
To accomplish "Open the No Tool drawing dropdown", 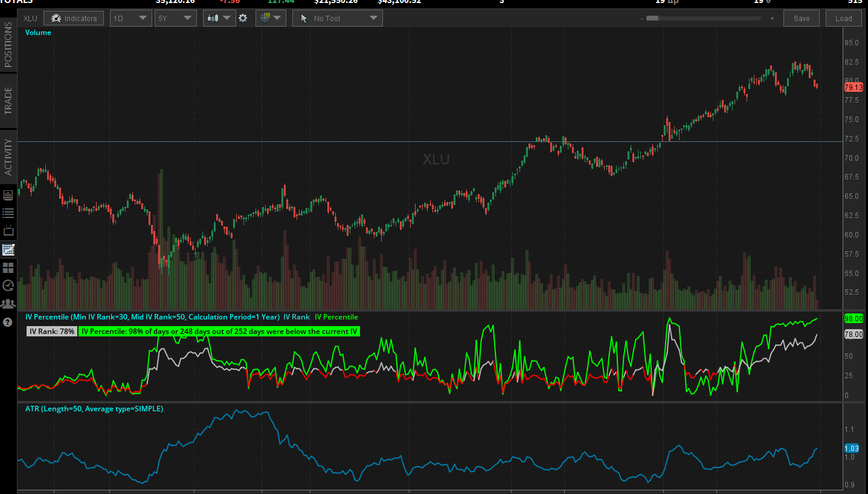I will click(x=336, y=18).
